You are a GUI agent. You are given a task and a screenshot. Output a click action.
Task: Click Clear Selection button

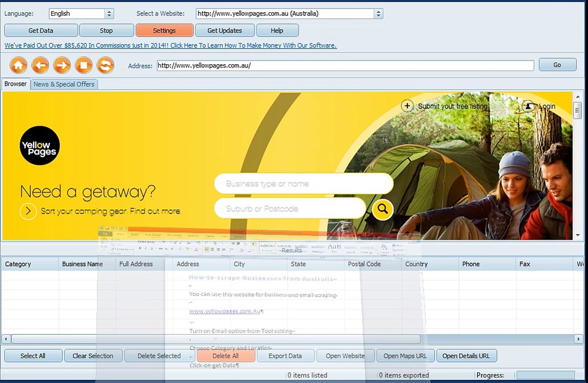93,356
